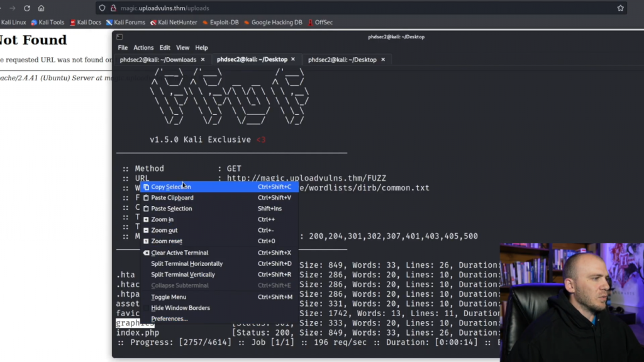Click the Zoom in plus icon
Screen dimensions: 644x362
[146, 219]
